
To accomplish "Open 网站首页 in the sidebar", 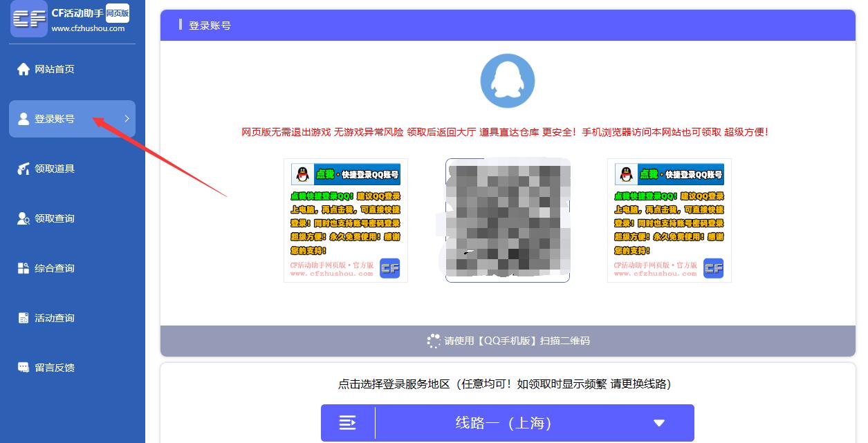I will pyautogui.click(x=55, y=69).
